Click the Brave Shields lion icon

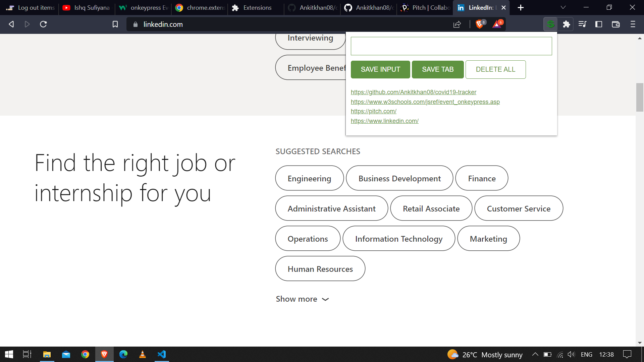point(479,24)
